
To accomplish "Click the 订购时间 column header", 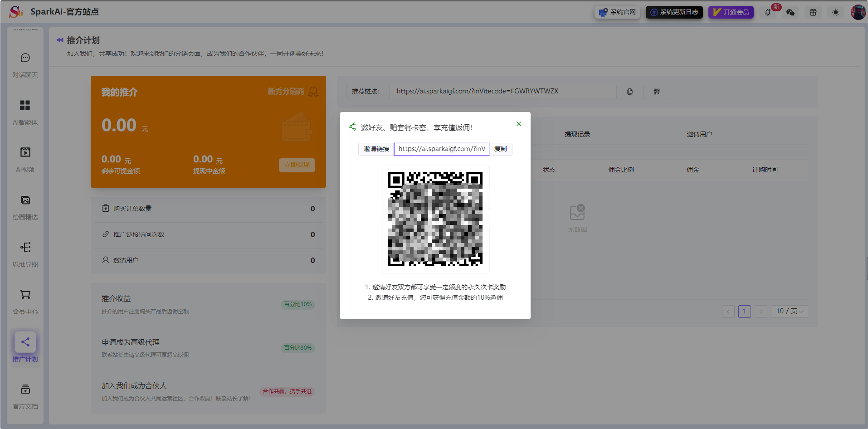I will pos(765,170).
